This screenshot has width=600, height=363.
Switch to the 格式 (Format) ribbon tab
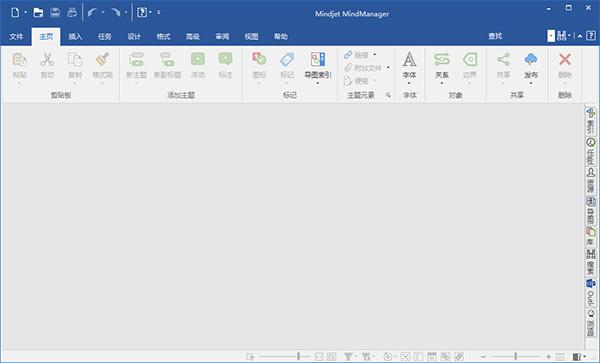tap(163, 36)
